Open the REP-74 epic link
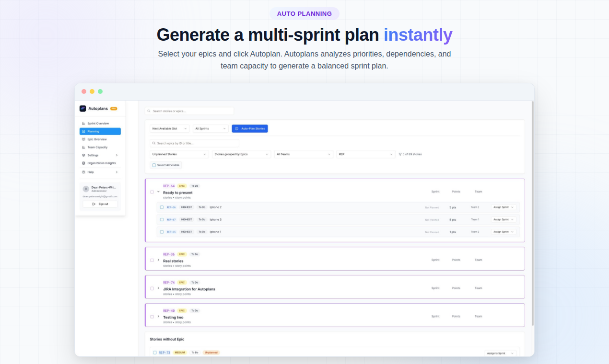 [169, 283]
